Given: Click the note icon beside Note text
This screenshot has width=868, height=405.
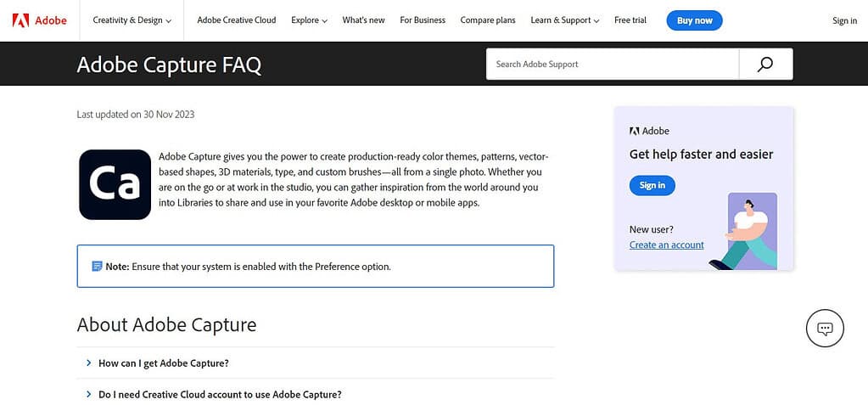Looking at the screenshot, I should [97, 267].
